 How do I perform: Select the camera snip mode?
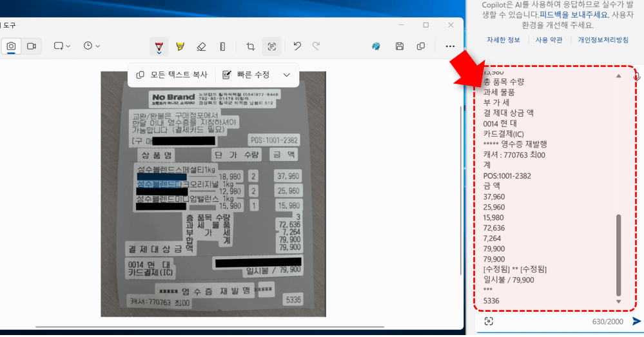click(x=11, y=46)
